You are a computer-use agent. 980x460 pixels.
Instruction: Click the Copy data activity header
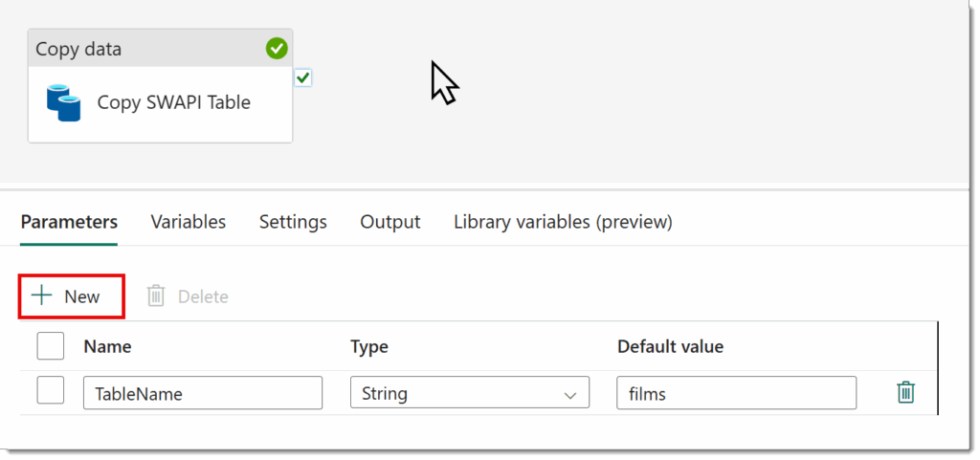[160, 49]
